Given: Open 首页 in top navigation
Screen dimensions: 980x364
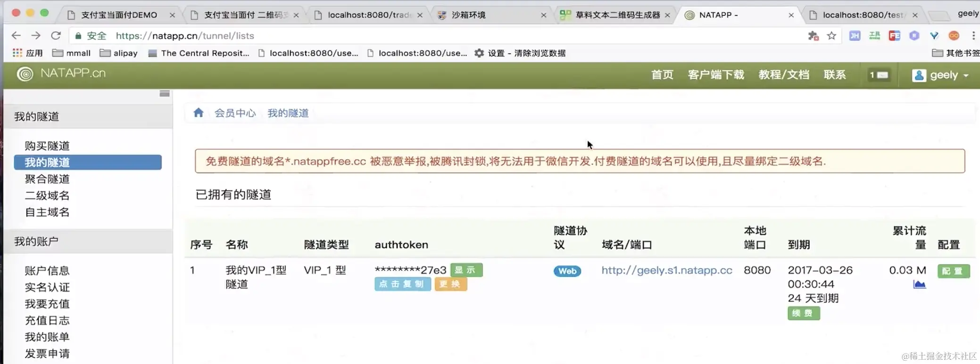Looking at the screenshot, I should point(662,75).
